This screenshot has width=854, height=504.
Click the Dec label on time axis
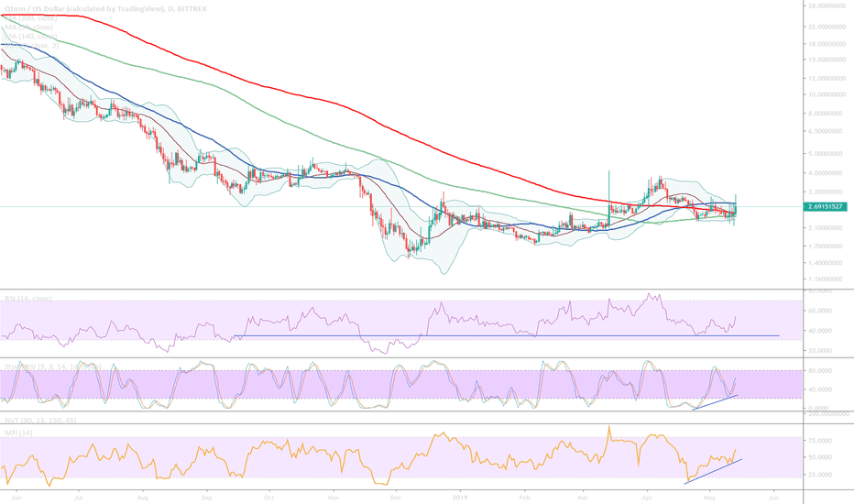pos(396,498)
